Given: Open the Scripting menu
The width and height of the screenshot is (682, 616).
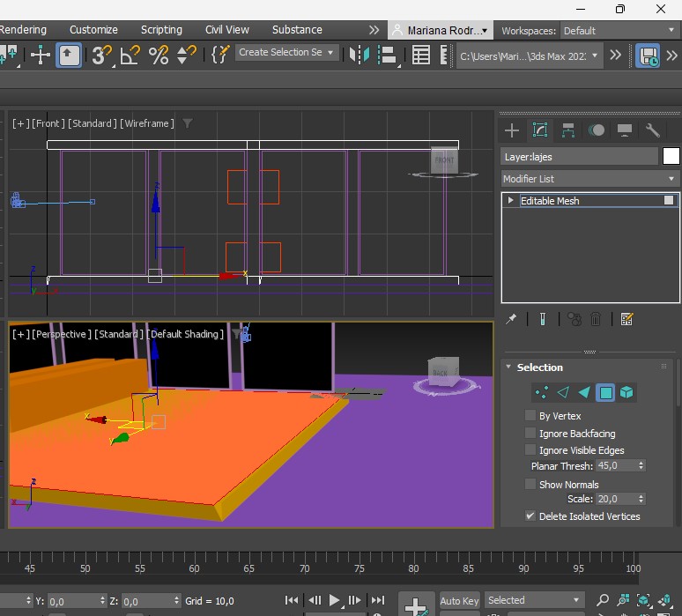Looking at the screenshot, I should tap(161, 29).
